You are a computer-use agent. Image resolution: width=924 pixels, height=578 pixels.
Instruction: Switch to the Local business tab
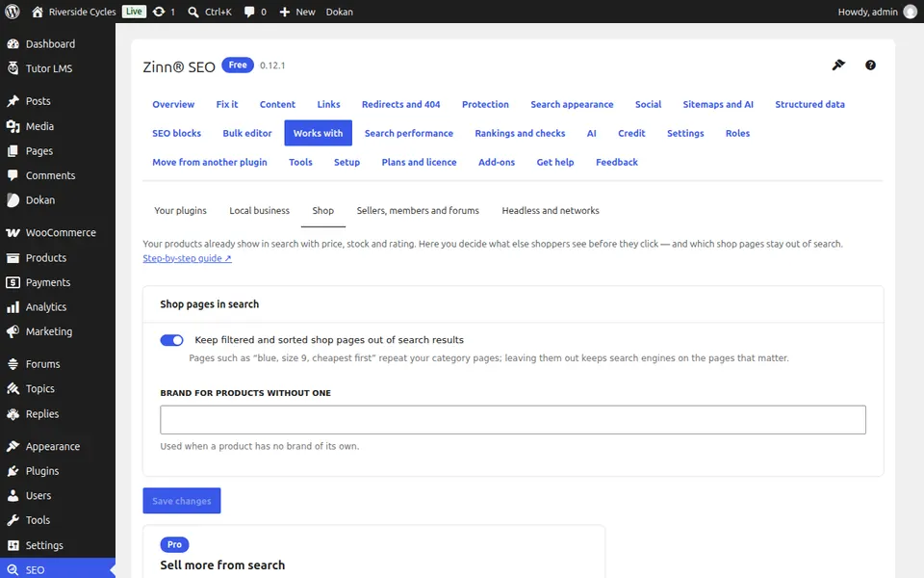[x=259, y=211]
